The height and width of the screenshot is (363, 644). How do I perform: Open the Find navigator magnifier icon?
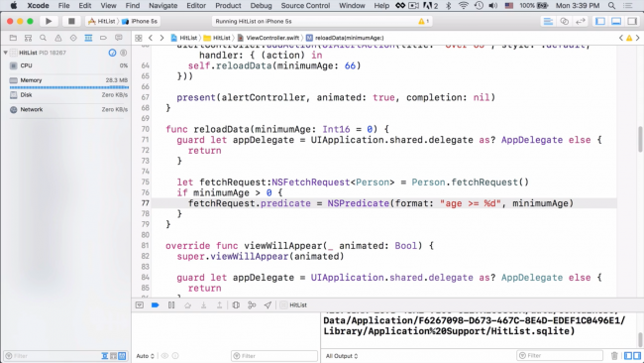click(x=44, y=38)
